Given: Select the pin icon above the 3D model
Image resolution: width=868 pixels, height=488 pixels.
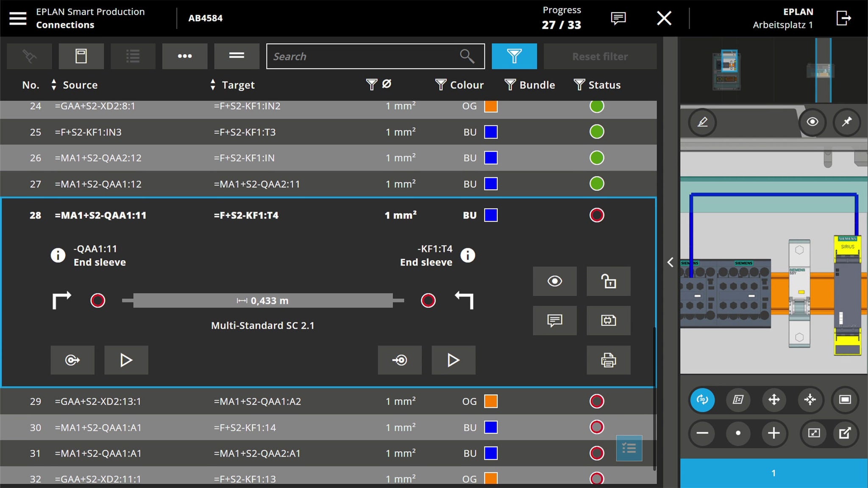Looking at the screenshot, I should point(847,122).
